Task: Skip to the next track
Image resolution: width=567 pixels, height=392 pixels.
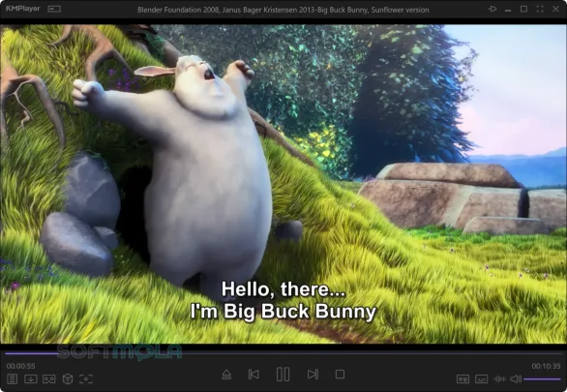Action: (313, 375)
